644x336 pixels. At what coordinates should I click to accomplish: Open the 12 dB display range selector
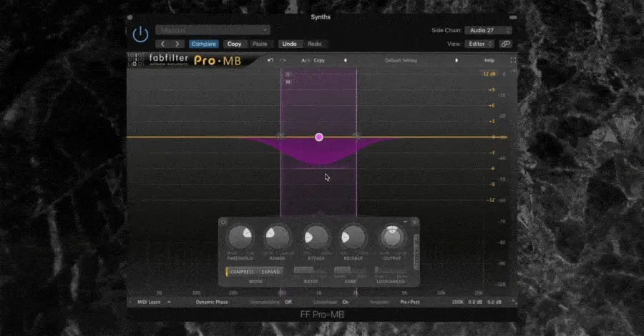489,74
